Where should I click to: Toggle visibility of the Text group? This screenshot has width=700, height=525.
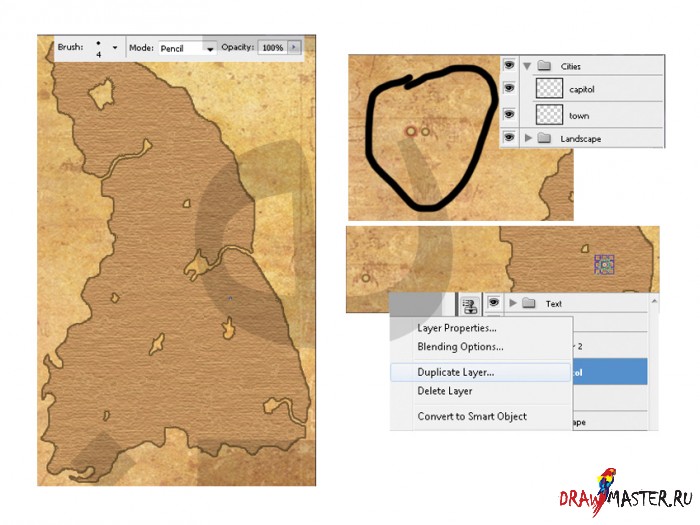click(493, 303)
